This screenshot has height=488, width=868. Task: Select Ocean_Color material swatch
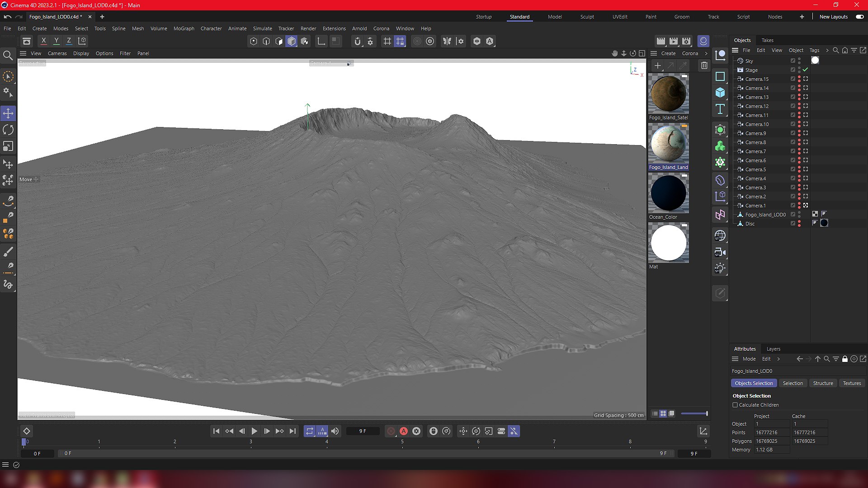pyautogui.click(x=668, y=193)
